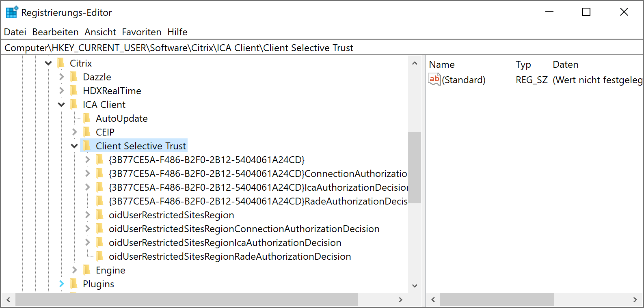Click the Plugins folder icon
The width and height of the screenshot is (644, 308).
pos(73,284)
